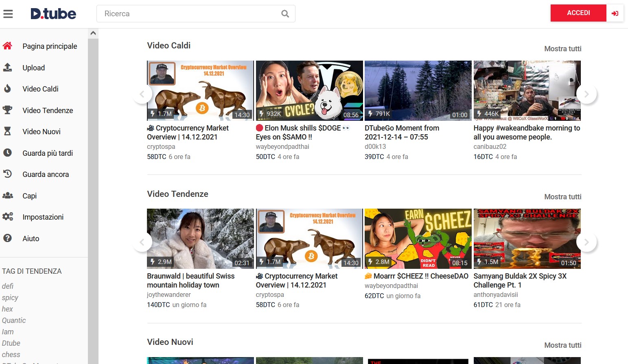Click the hourglass icon for Video Nuovi

click(7, 131)
